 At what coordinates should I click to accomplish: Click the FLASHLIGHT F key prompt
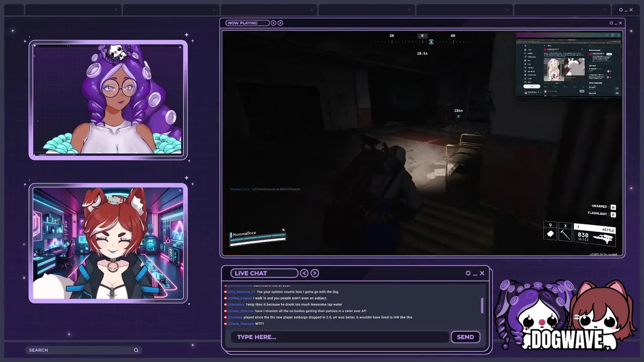click(602, 214)
